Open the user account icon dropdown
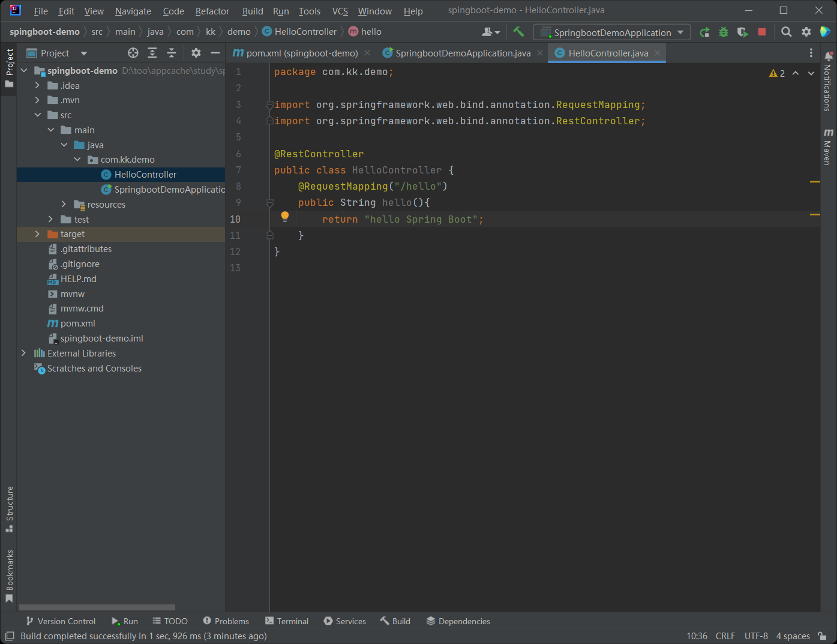This screenshot has height=644, width=837. click(491, 32)
